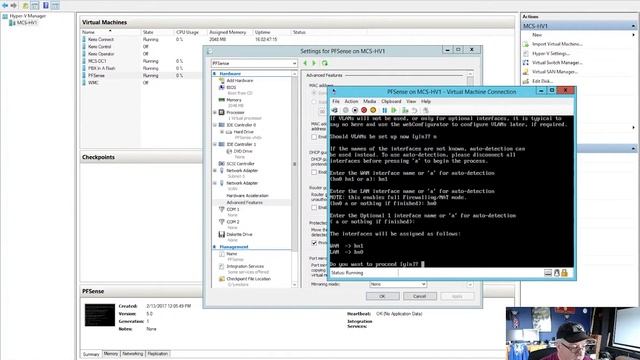This screenshot has width=640, height=360.
Task: Click the PFSense VM thumbnail preview
Action: (x=100, y=315)
